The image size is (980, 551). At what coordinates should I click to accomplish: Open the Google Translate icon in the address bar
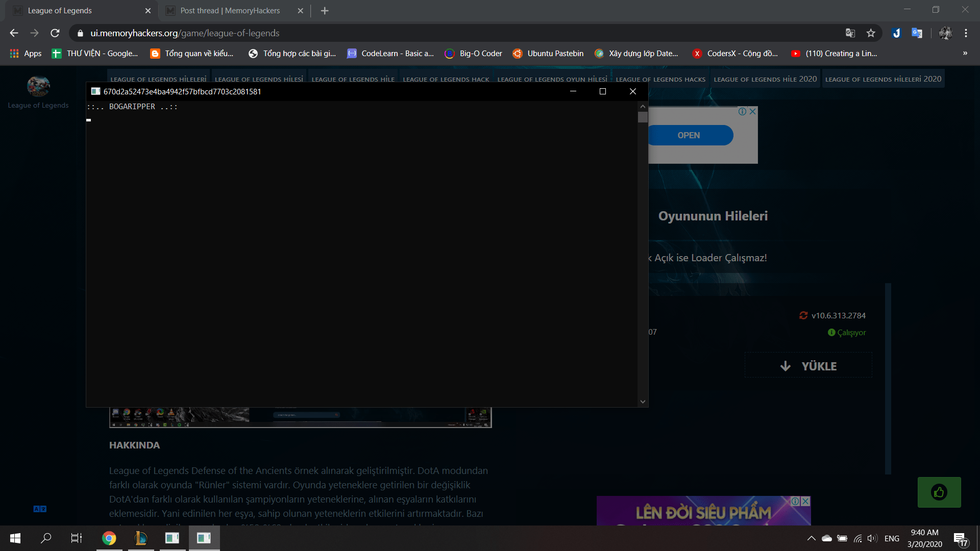click(x=850, y=33)
